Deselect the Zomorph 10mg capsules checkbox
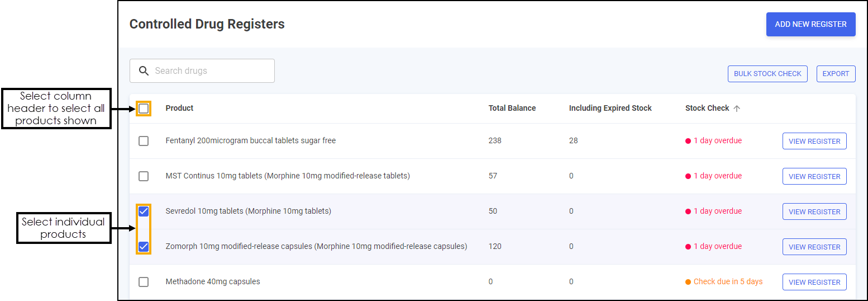This screenshot has height=301, width=868. point(144,247)
